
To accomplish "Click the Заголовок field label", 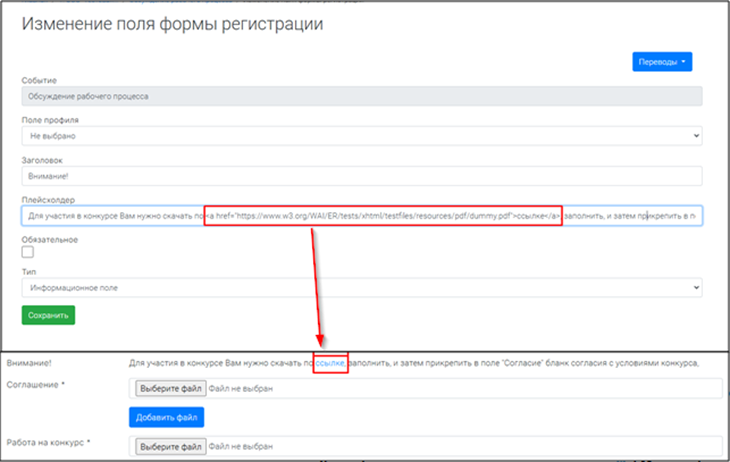I will 43,159.
